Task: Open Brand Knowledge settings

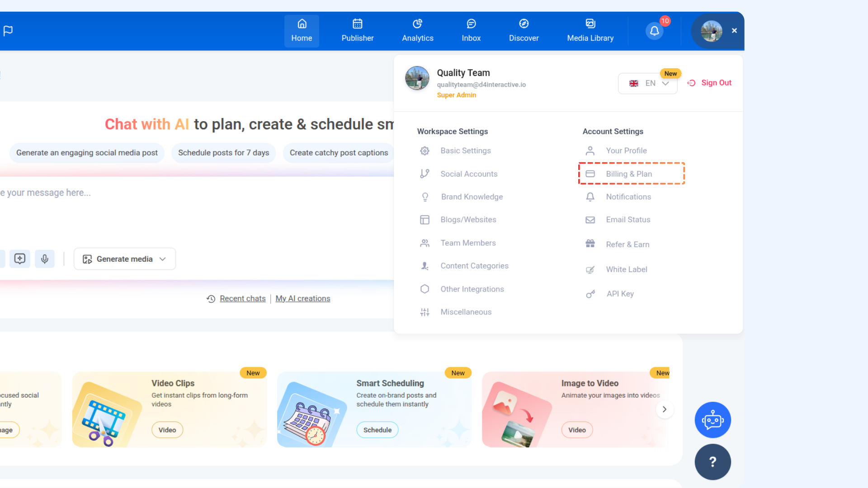Action: click(x=472, y=197)
